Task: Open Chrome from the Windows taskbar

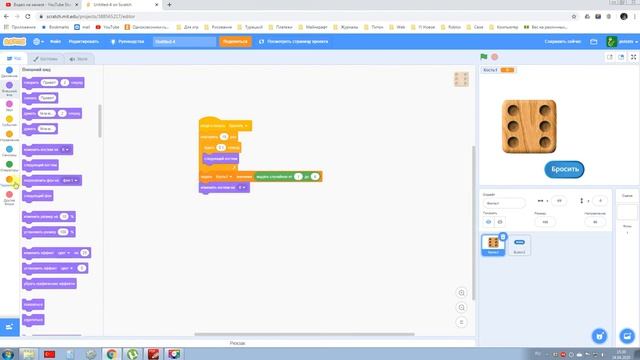Action: tap(112, 354)
